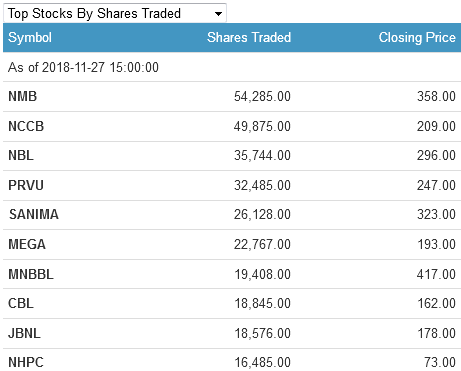Select the SANIMA stock symbol
This screenshot has height=371, width=461.
(34, 214)
